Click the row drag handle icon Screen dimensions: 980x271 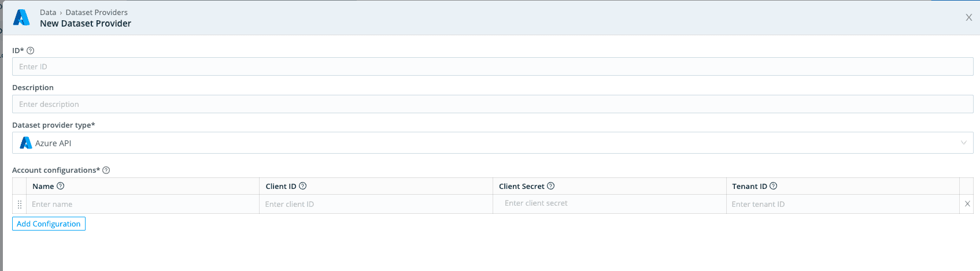20,205
